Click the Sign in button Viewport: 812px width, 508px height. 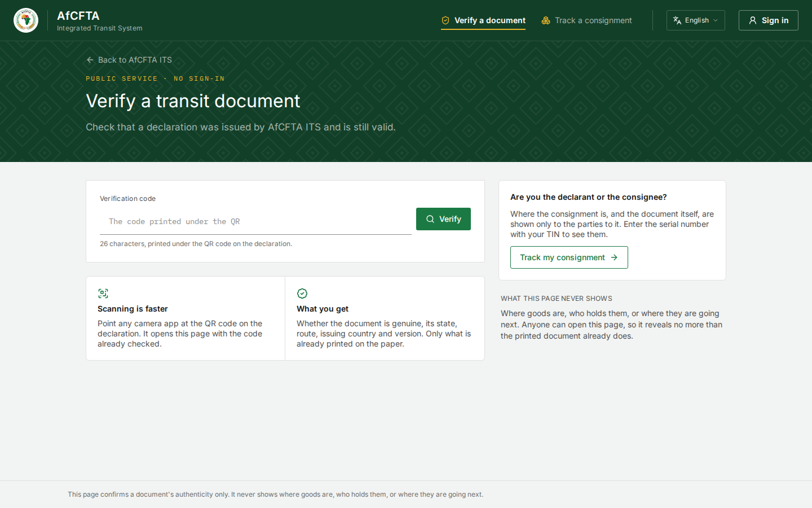tap(769, 20)
